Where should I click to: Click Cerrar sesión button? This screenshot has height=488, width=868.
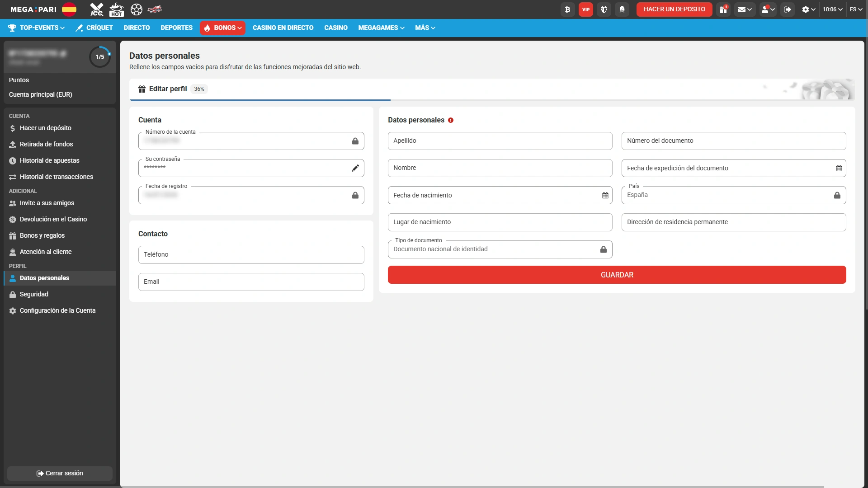point(60,473)
